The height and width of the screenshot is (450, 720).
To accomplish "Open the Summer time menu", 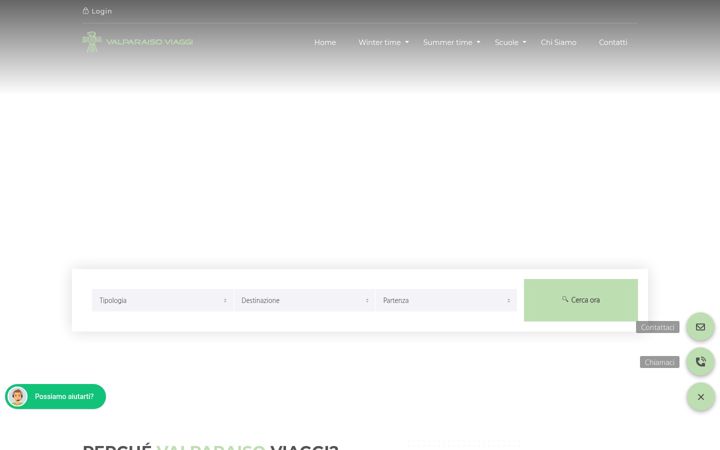I will click(447, 42).
